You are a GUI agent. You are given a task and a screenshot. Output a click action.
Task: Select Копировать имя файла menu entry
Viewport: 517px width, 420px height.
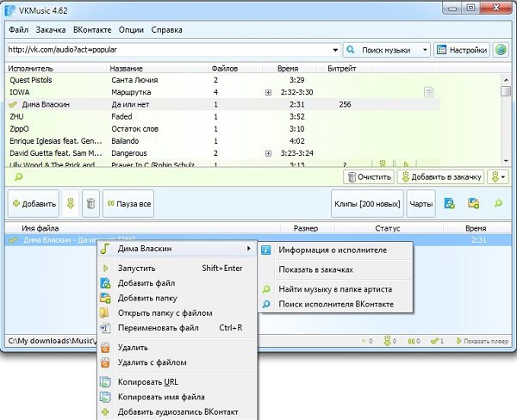[178, 397]
